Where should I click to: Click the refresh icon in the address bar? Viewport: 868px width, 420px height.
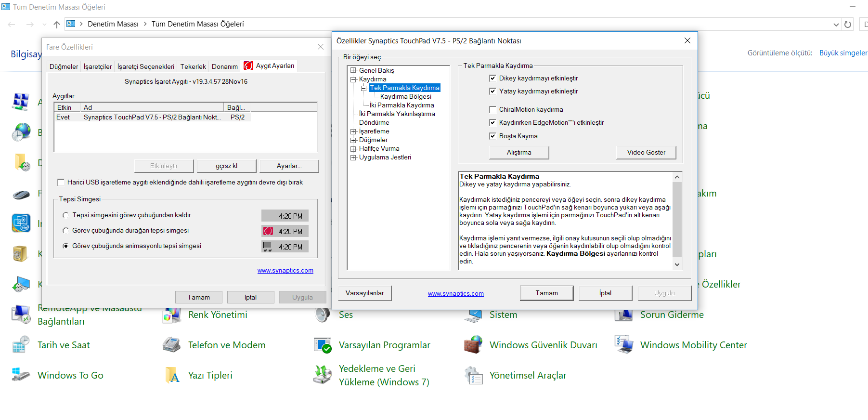click(848, 24)
